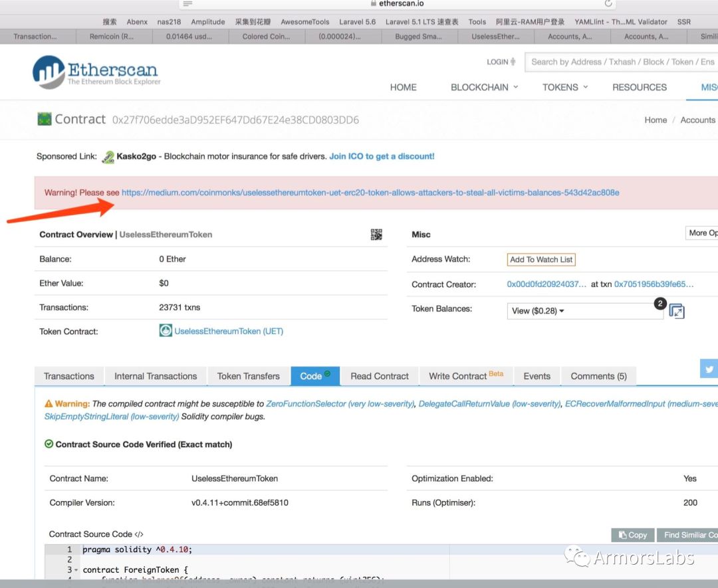
Task: Switch to the Bugged Sma... browser tab
Action: coord(419,37)
